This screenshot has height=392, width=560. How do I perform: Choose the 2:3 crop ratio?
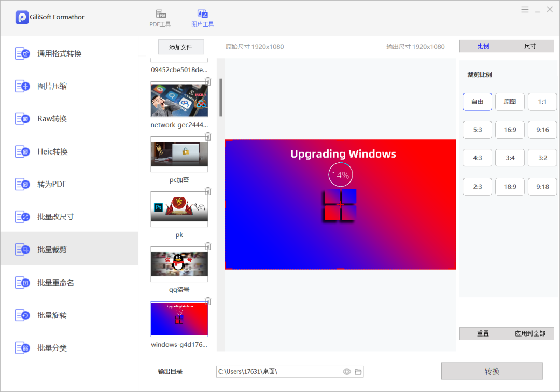(x=477, y=187)
